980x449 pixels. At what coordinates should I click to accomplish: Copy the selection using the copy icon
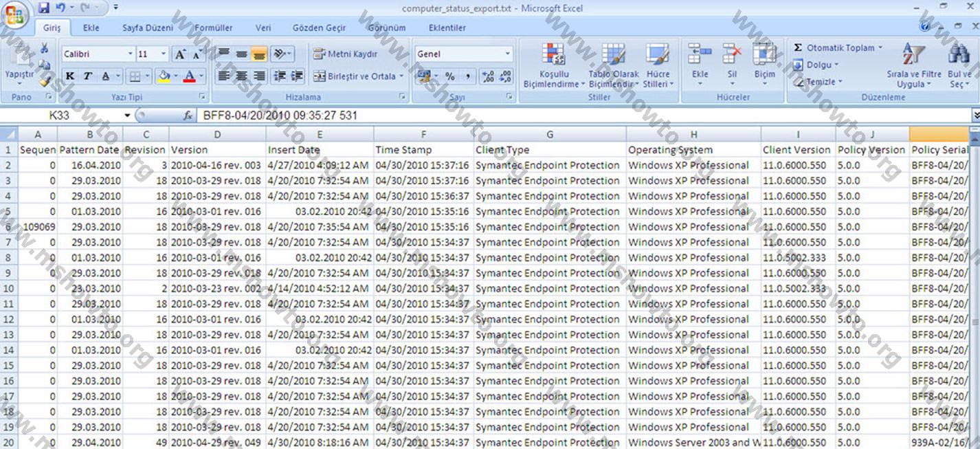tap(45, 65)
